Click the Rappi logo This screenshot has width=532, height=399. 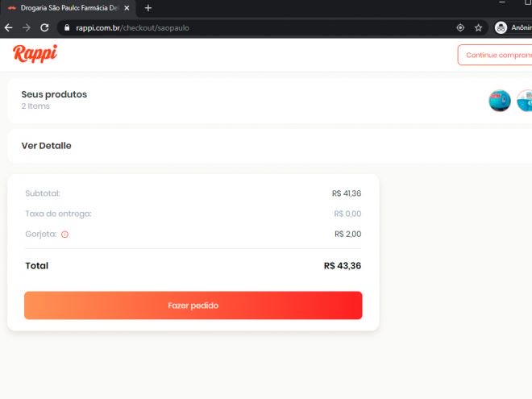pos(35,54)
